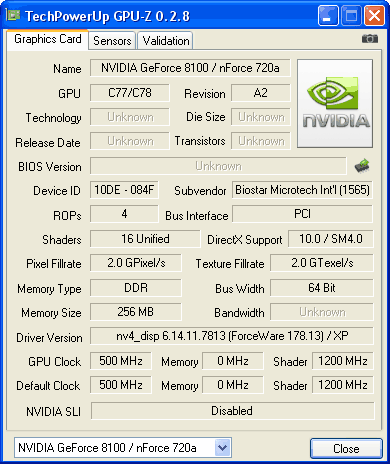This screenshot has width=390, height=464.
Task: Click the Technology Unknown field
Action: (x=130, y=117)
